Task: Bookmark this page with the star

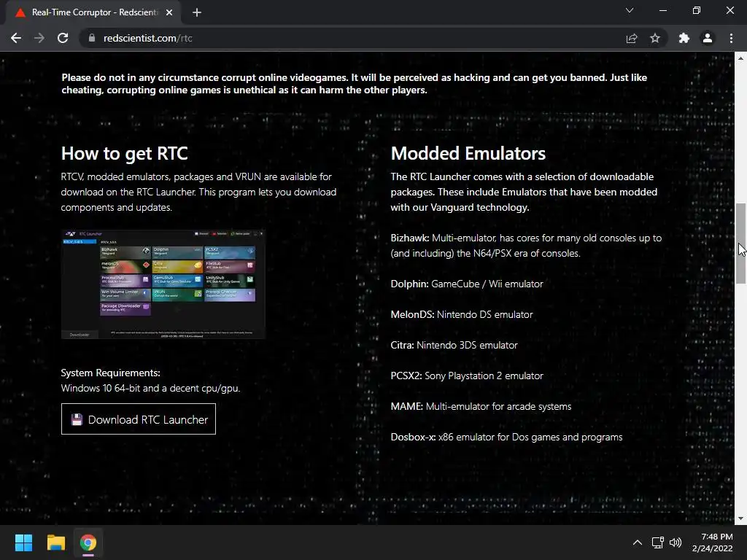Action: coord(655,38)
